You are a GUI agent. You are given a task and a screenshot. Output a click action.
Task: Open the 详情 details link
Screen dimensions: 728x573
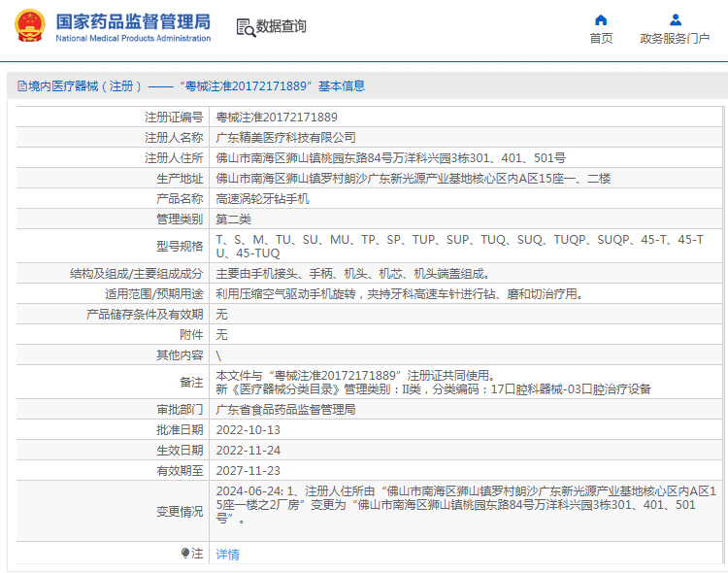(x=227, y=554)
